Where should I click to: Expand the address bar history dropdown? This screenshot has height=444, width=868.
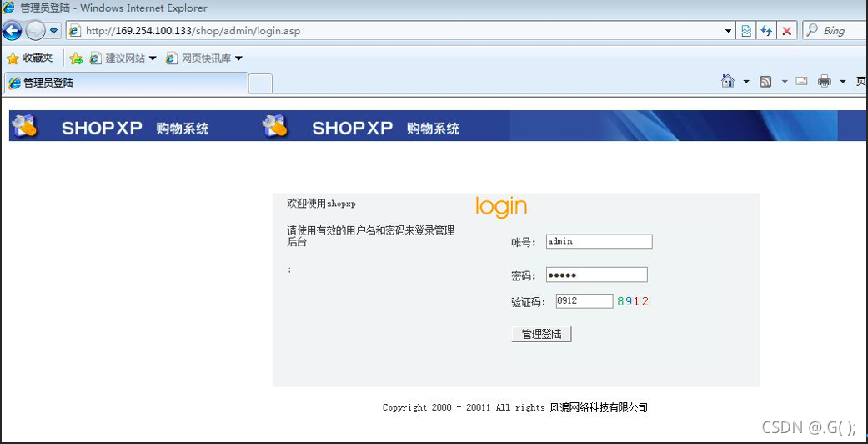coord(729,32)
